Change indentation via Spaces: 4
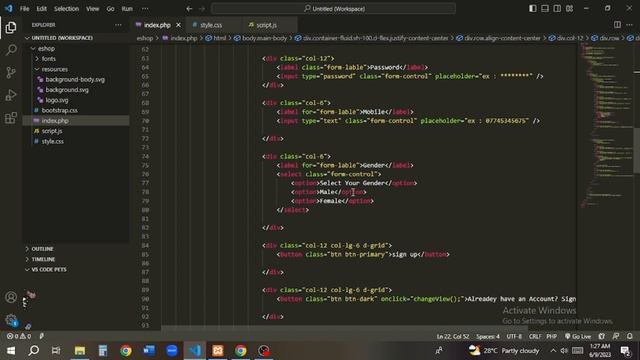640x360 pixels. click(488, 336)
